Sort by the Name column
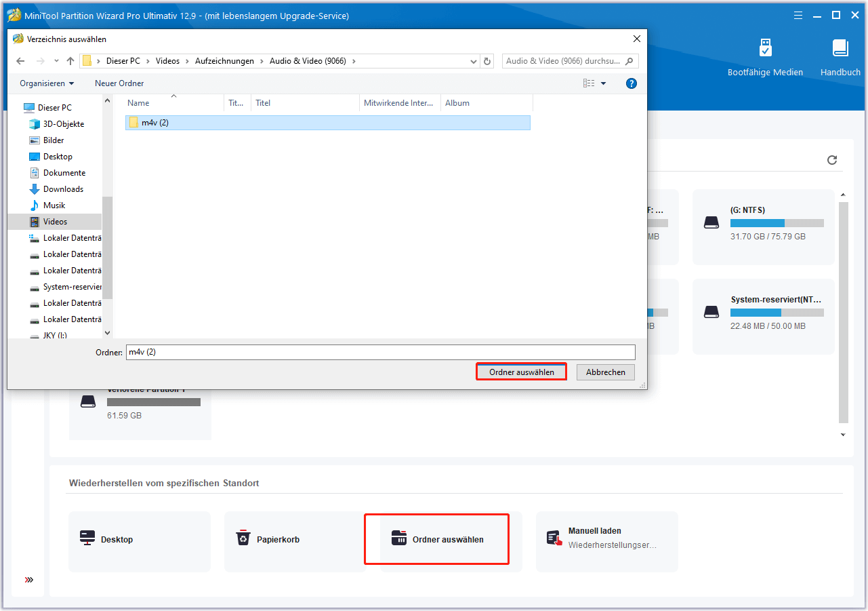This screenshot has width=868, height=611. tap(174, 103)
